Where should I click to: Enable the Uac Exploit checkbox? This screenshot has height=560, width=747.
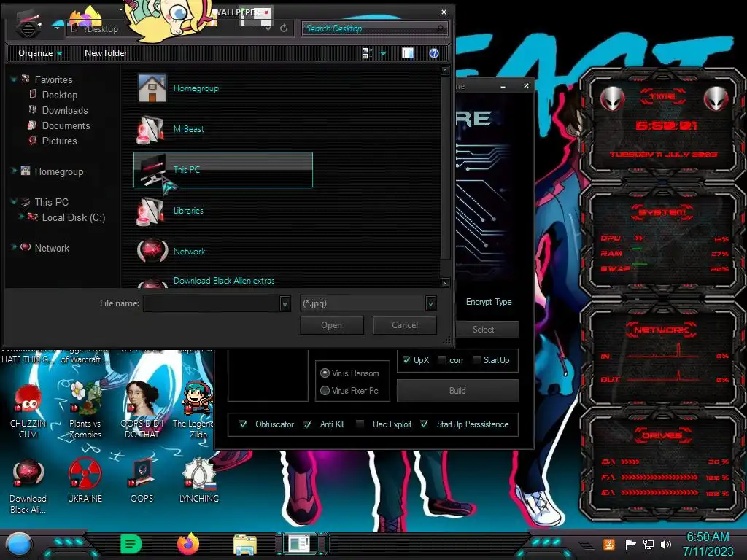coord(360,424)
